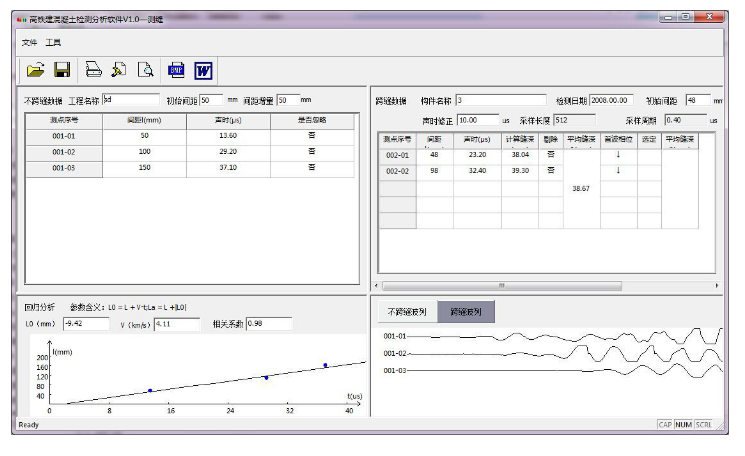Select the 001-03 measurement row header
This screenshot has height=456, width=745.
point(63,169)
